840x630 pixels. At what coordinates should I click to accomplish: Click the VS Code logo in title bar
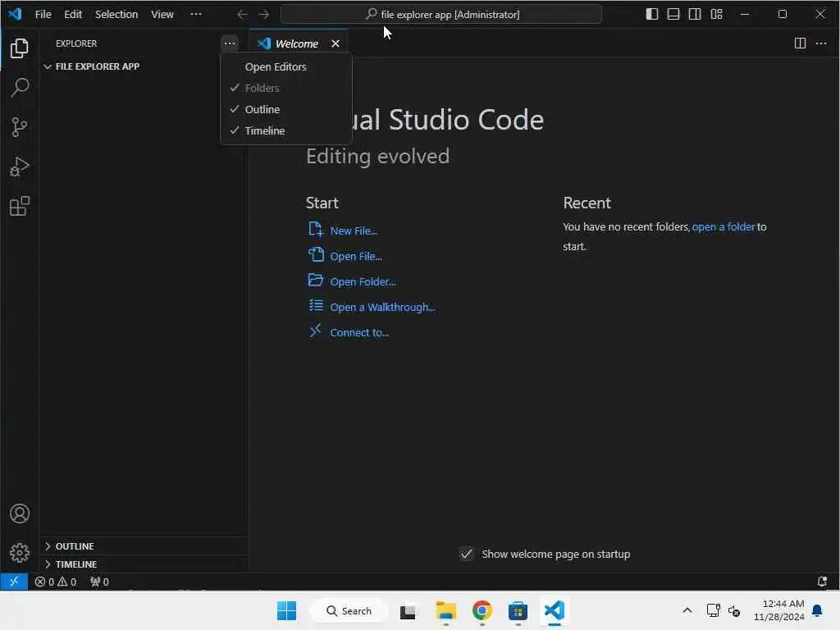[15, 14]
